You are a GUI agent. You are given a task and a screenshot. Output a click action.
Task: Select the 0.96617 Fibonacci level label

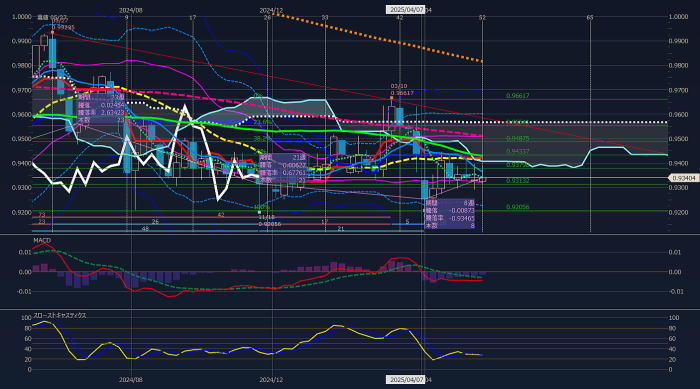(x=517, y=96)
